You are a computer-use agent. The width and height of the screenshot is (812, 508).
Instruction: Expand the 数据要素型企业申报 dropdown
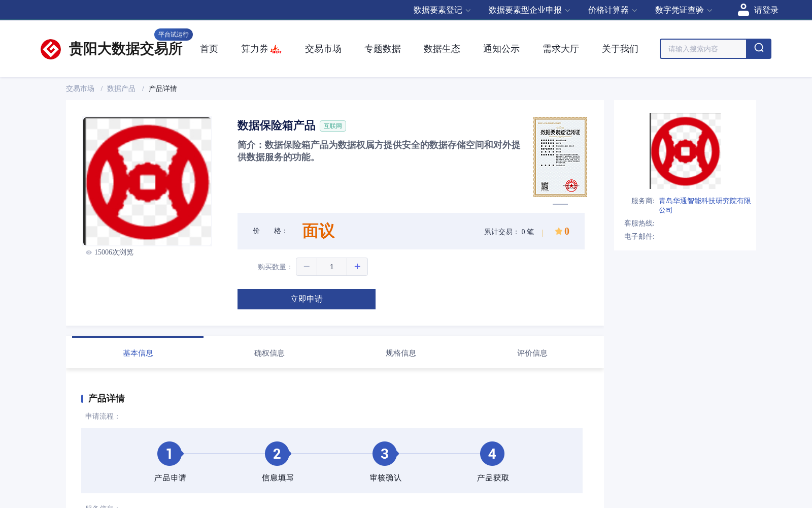click(x=529, y=10)
